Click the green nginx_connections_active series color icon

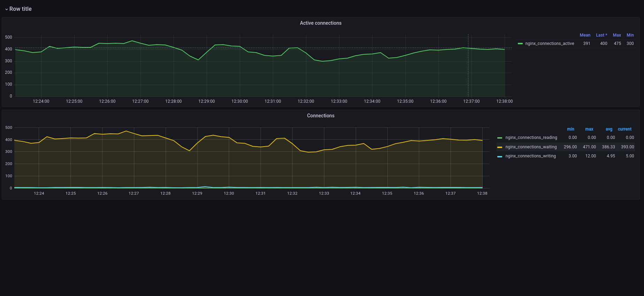pos(520,44)
